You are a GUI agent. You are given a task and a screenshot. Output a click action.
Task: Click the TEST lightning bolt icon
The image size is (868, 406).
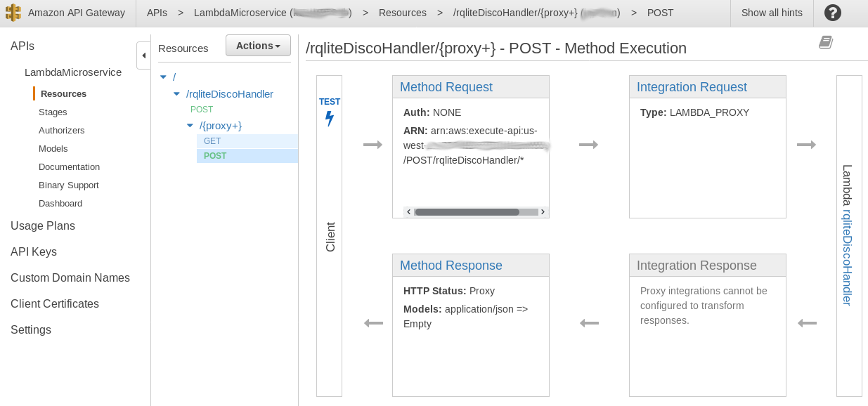[x=329, y=118]
